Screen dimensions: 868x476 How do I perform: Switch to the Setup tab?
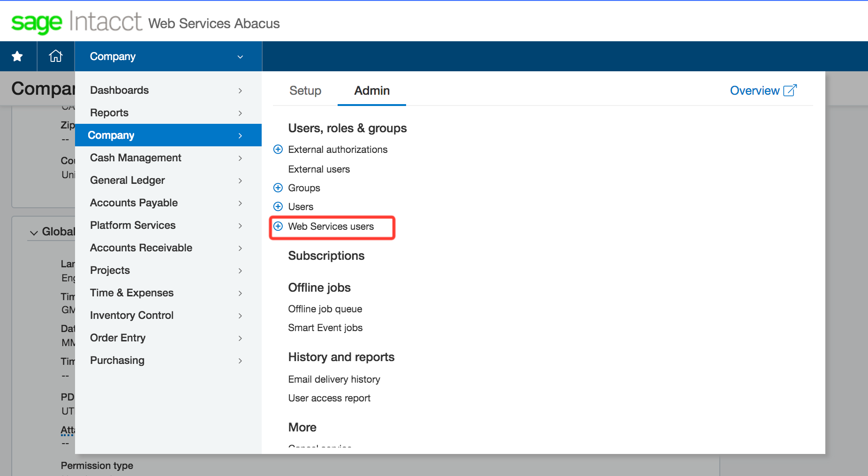pyautogui.click(x=305, y=91)
